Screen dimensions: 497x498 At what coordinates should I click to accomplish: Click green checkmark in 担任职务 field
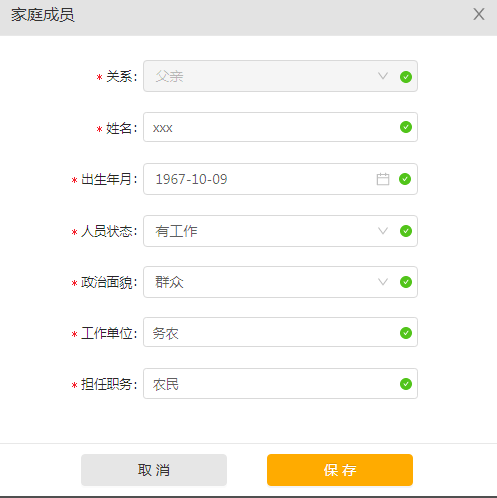406,384
